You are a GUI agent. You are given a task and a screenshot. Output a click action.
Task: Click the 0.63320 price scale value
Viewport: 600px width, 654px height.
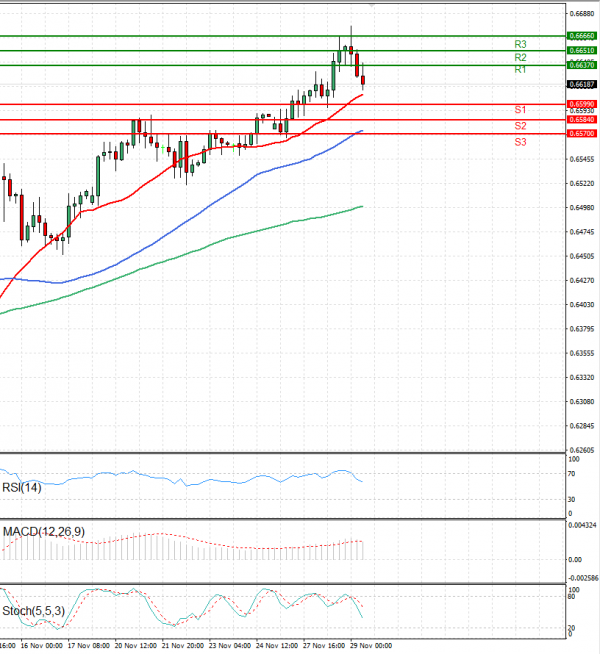coord(582,377)
